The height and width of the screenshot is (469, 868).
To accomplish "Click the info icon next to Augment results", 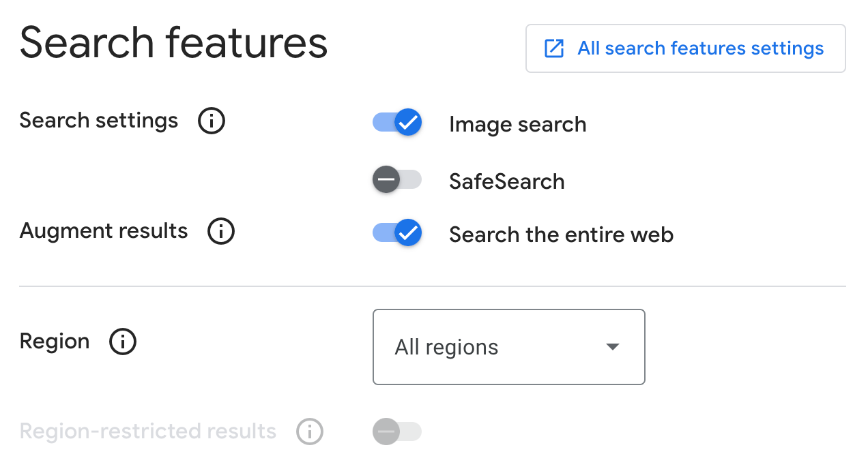I will (221, 231).
